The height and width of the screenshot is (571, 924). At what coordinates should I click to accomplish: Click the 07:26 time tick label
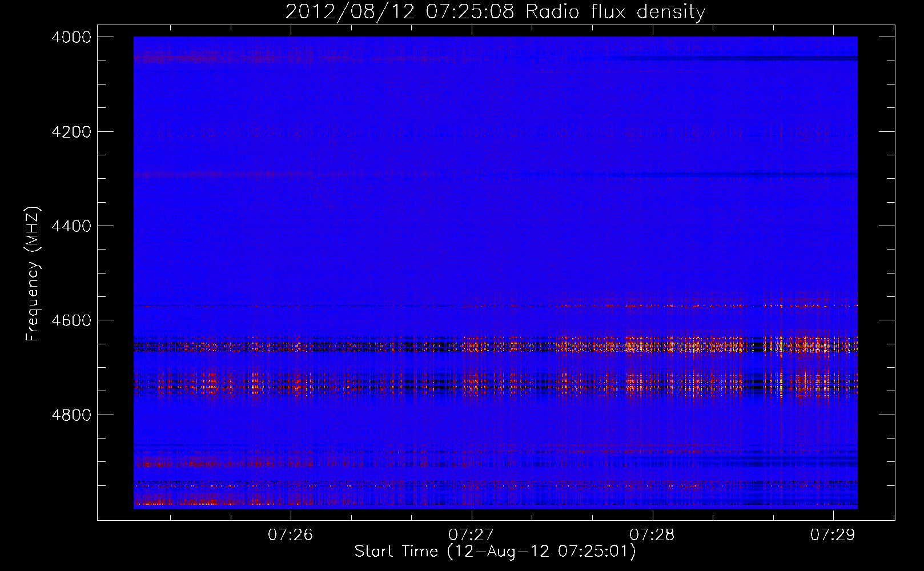pyautogui.click(x=291, y=534)
